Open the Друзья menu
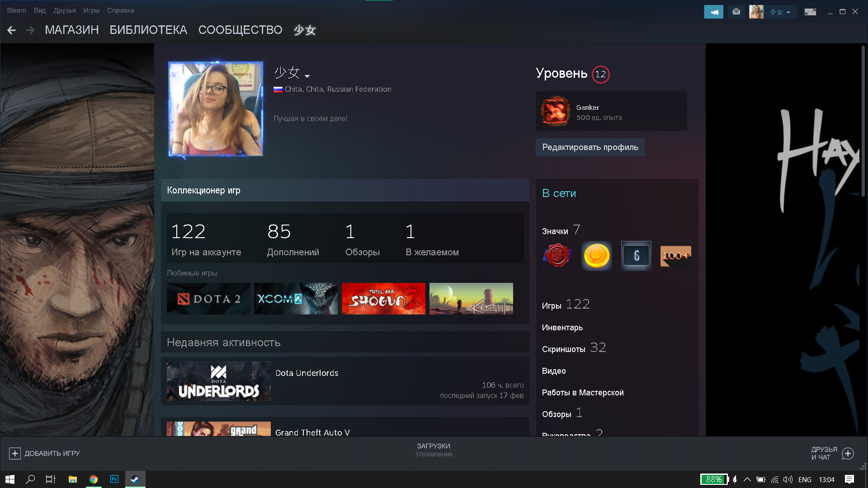Image resolution: width=868 pixels, height=488 pixels. tap(65, 10)
